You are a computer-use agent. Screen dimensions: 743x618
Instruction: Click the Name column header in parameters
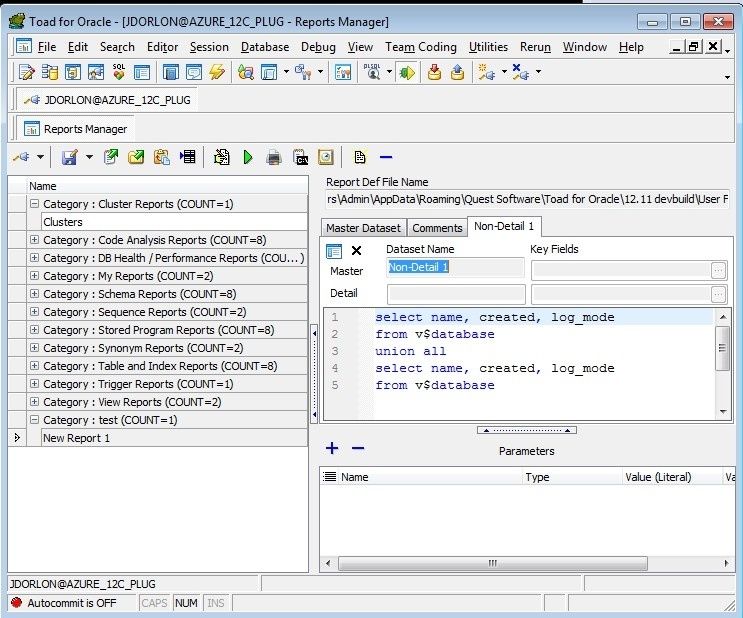pyautogui.click(x=431, y=477)
